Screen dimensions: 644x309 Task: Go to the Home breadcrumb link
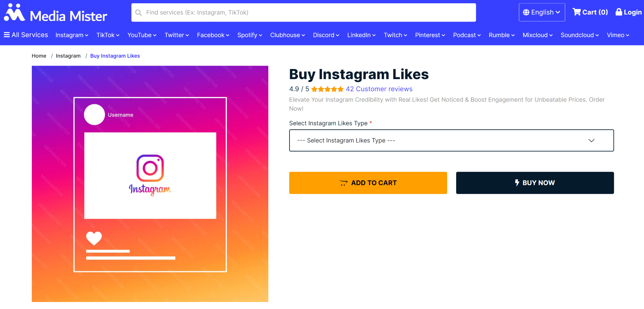[x=39, y=56]
